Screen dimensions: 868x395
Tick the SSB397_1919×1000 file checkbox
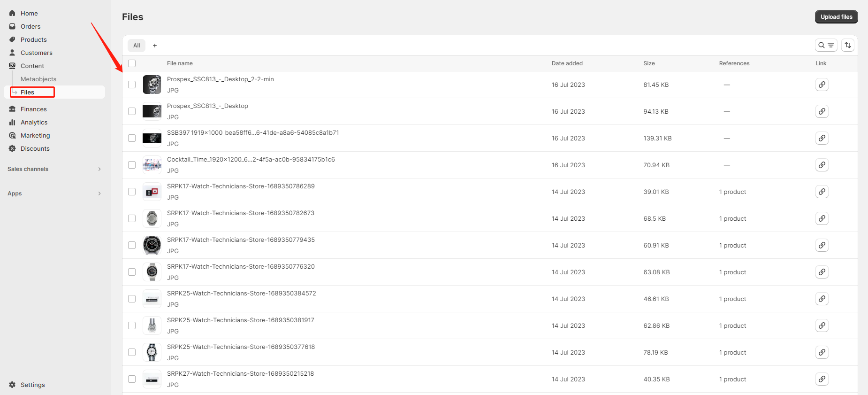pyautogui.click(x=132, y=138)
